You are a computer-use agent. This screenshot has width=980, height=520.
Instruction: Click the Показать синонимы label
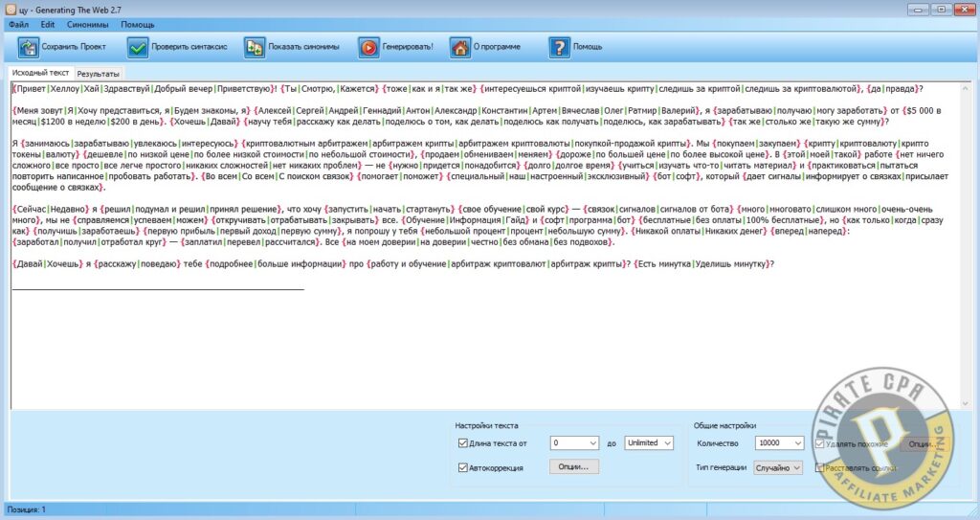click(303, 47)
